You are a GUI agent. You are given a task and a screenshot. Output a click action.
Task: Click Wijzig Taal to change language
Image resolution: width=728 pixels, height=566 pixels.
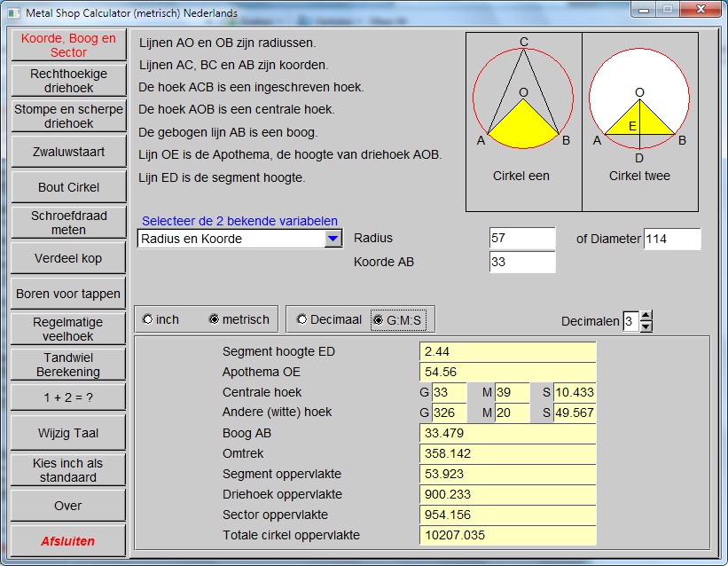tap(68, 433)
